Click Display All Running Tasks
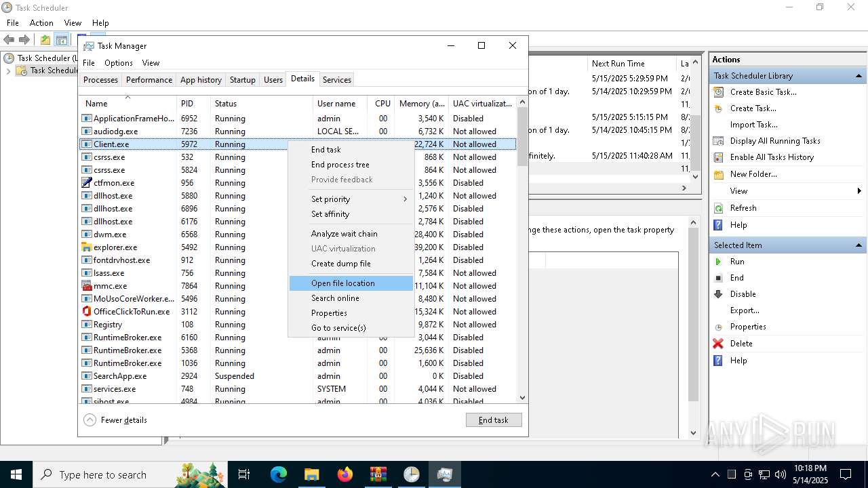Viewport: 868px width, 488px height. [x=775, y=141]
